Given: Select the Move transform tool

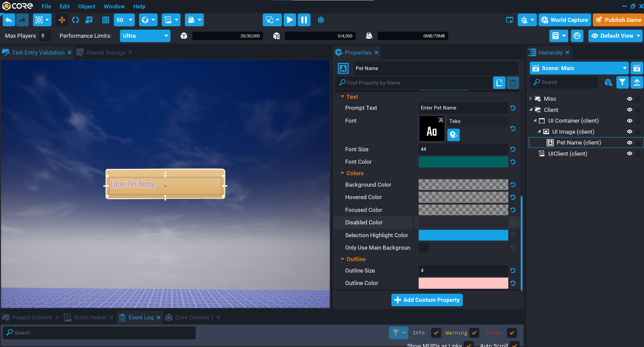Looking at the screenshot, I should [x=62, y=20].
